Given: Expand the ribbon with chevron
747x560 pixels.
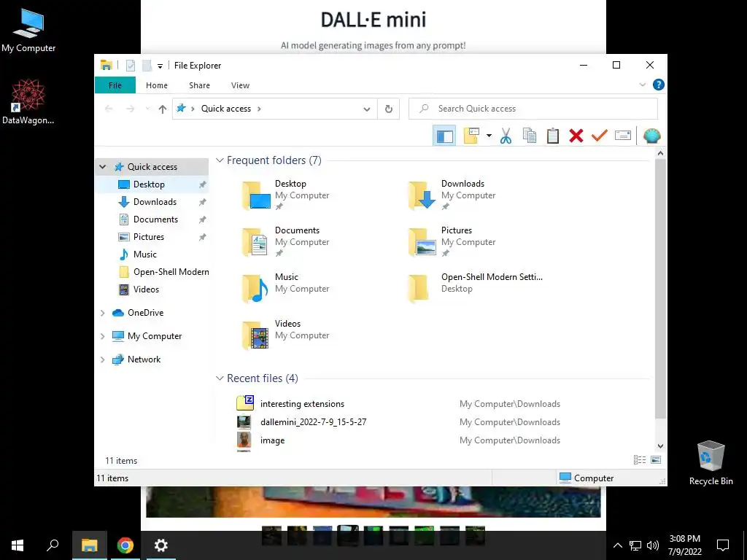Looking at the screenshot, I should pyautogui.click(x=642, y=85).
